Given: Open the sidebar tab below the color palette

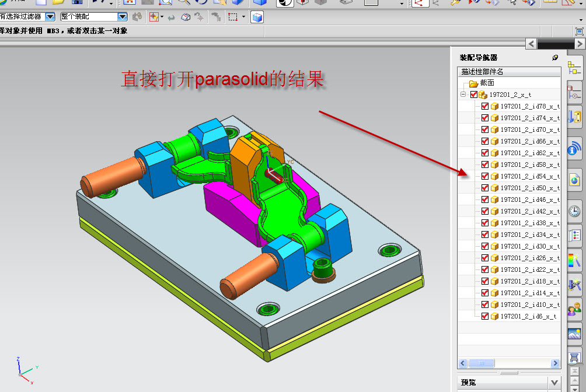Looking at the screenshot, I should point(574,285).
